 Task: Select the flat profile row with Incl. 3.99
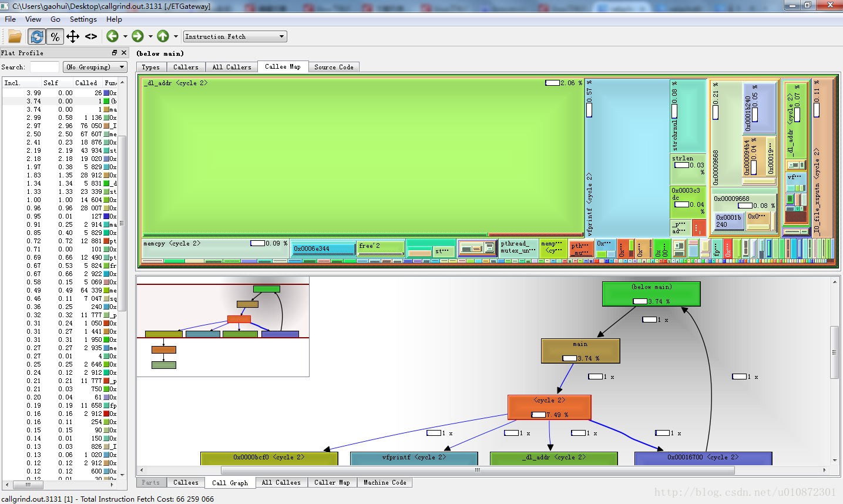[61, 93]
